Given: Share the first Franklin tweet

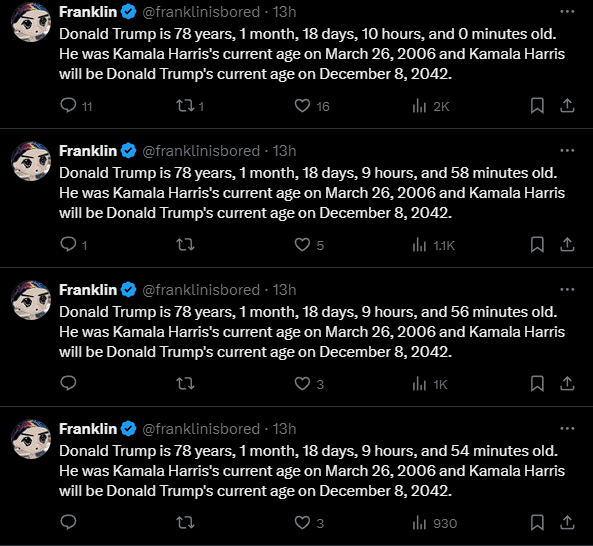Looking at the screenshot, I should coord(567,106).
